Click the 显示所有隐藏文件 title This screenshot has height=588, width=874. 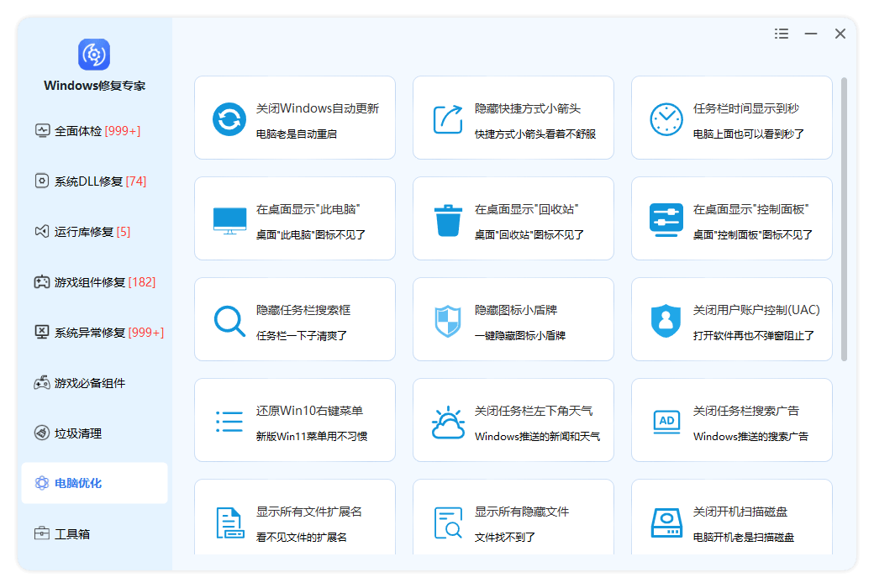(x=522, y=512)
